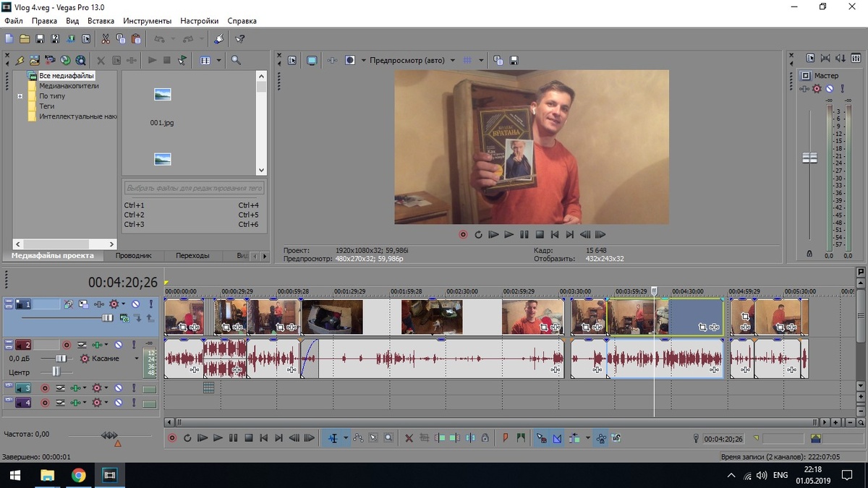Open the Normal Edit tool dropdown arrow

pyautogui.click(x=346, y=438)
